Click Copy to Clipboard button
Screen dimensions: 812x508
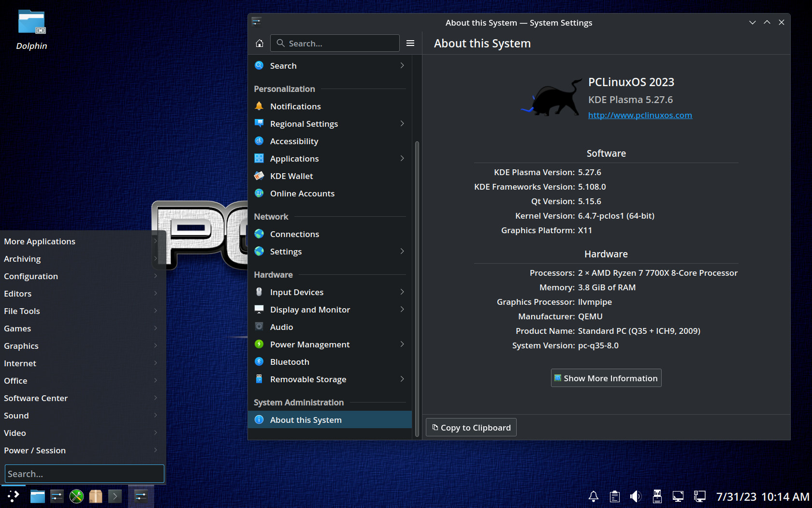(x=471, y=428)
